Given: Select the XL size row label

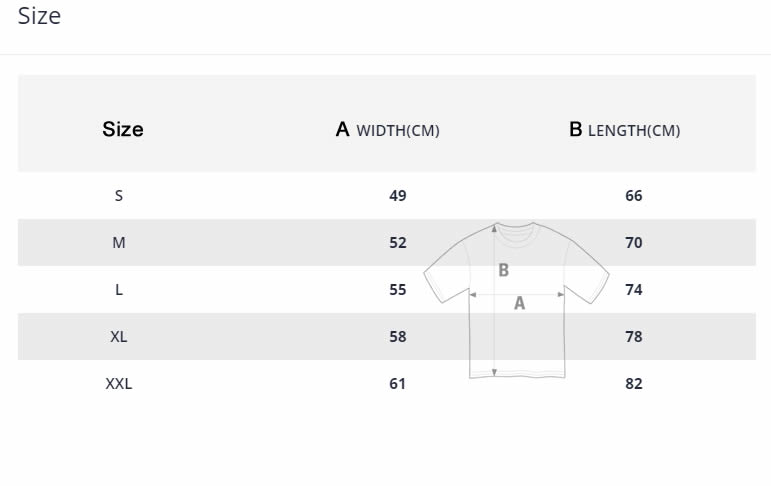Looking at the screenshot, I should (119, 336).
